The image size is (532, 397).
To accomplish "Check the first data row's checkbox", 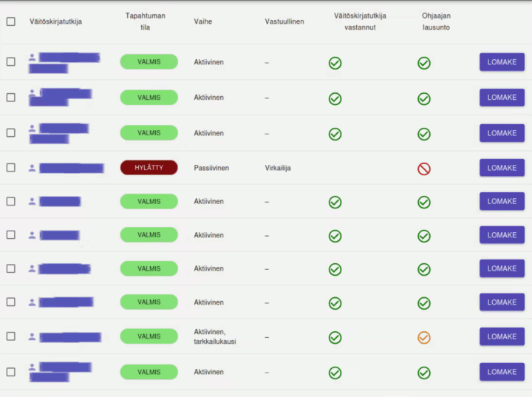I will [10, 62].
